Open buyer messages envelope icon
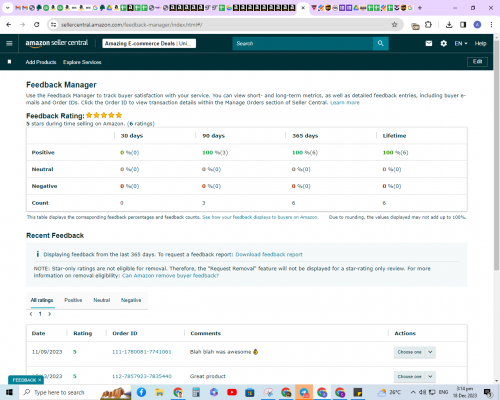The height and width of the screenshot is (400, 500). click(429, 43)
